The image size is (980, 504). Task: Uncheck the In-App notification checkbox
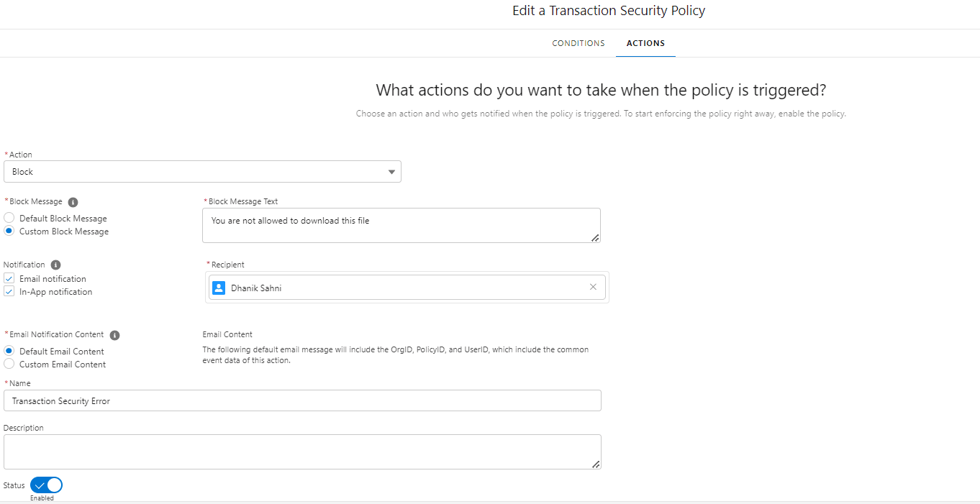(9, 292)
